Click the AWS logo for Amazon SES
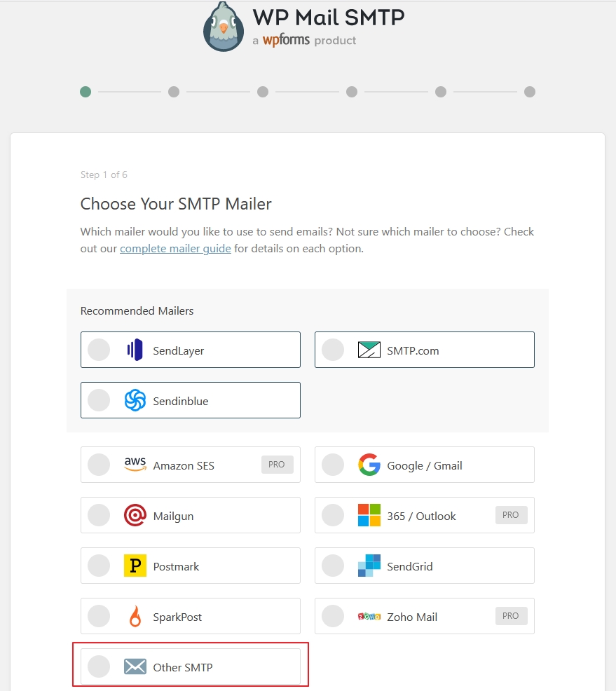 click(x=135, y=464)
